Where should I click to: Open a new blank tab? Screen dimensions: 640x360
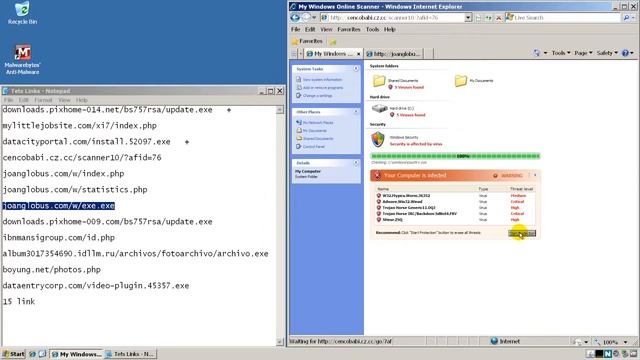coord(429,53)
